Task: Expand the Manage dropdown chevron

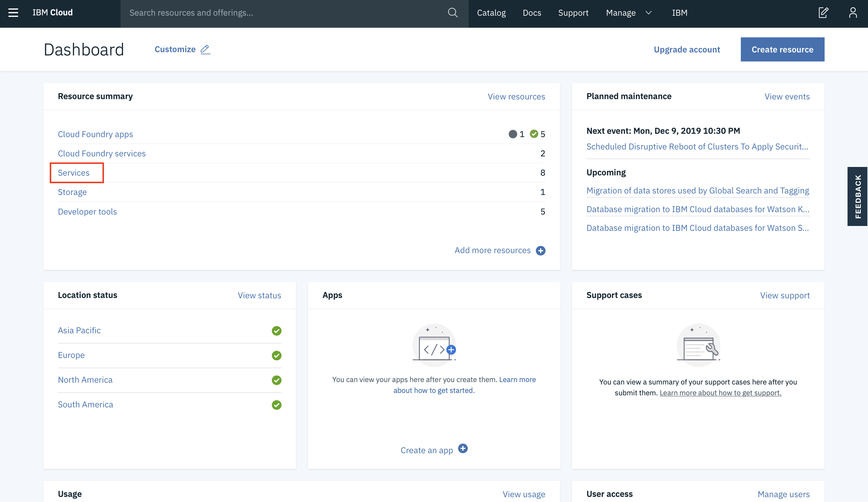Action: (649, 13)
